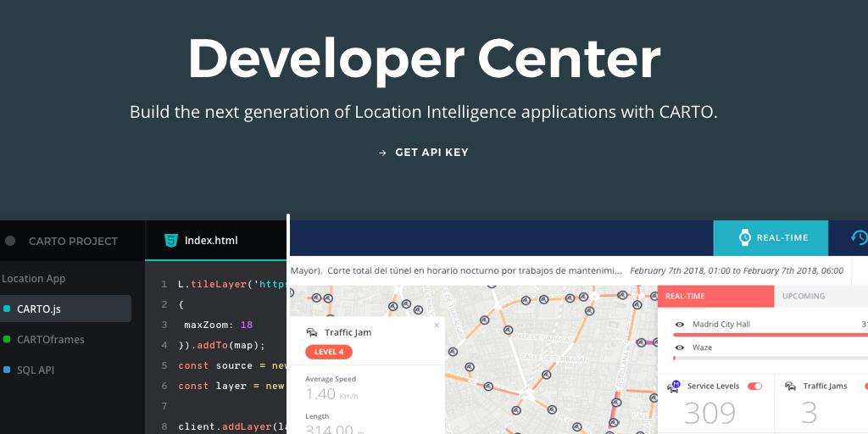Toggle visibility eye for Waze
This screenshot has height=434, width=868.
click(x=680, y=348)
